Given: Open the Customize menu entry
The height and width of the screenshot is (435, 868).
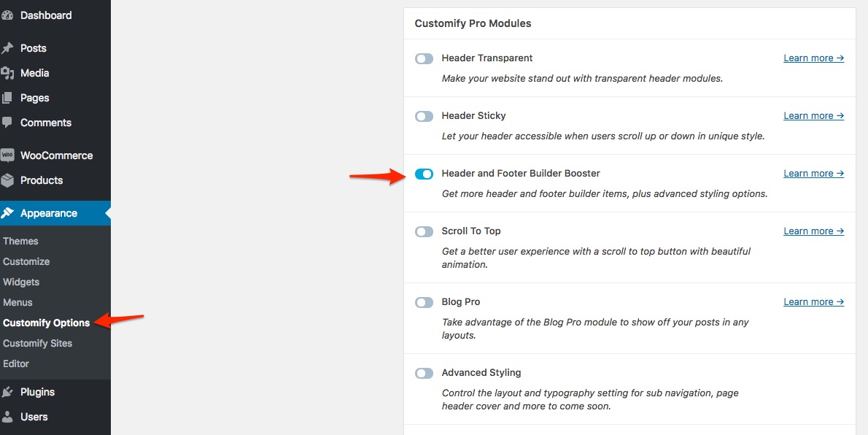Looking at the screenshot, I should tap(26, 261).
